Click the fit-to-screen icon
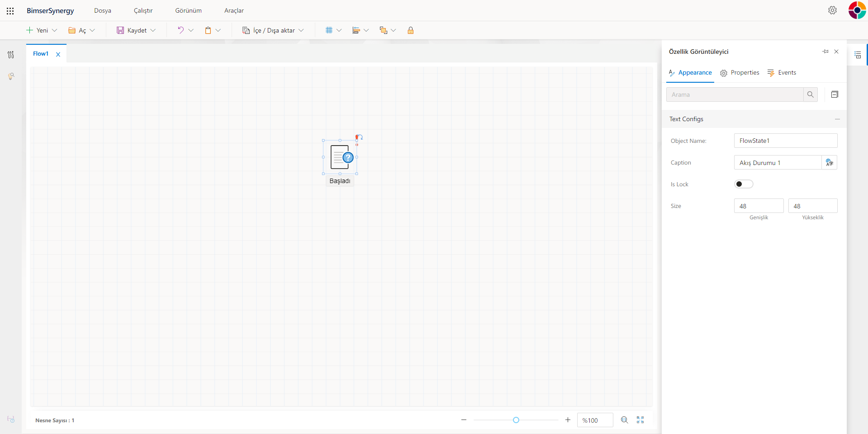 click(640, 420)
